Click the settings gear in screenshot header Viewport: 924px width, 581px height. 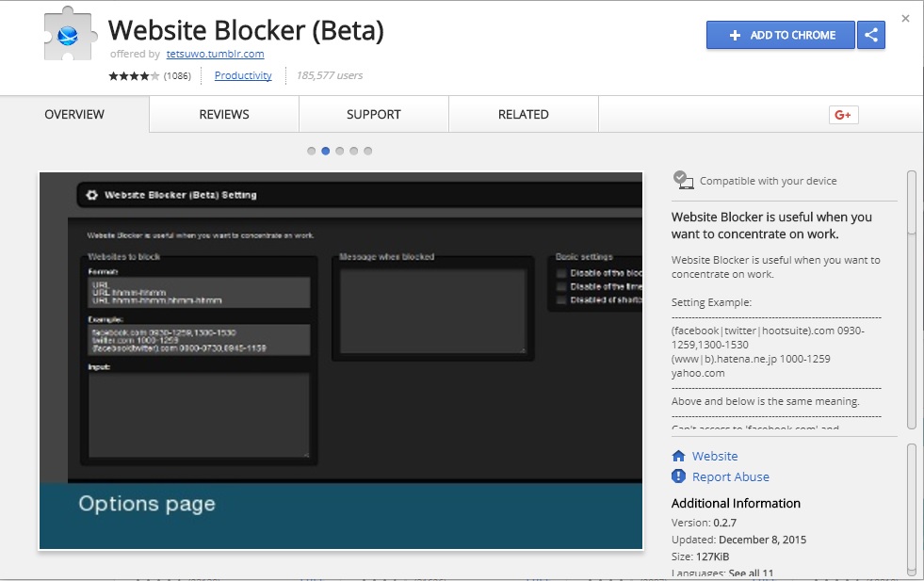point(92,195)
